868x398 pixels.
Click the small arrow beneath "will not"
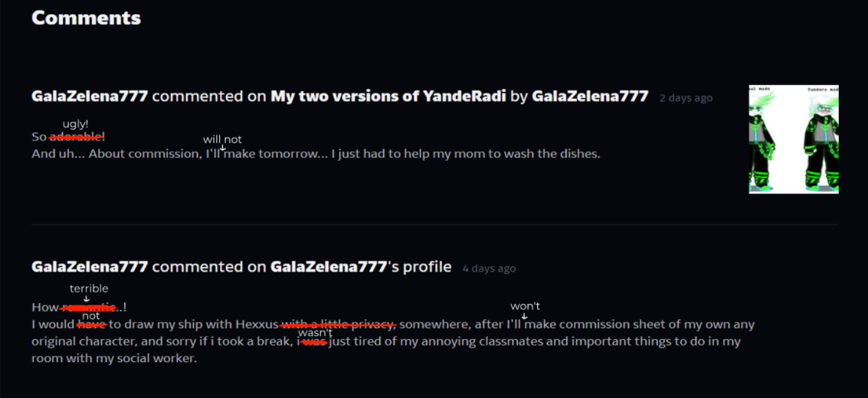coord(222,148)
